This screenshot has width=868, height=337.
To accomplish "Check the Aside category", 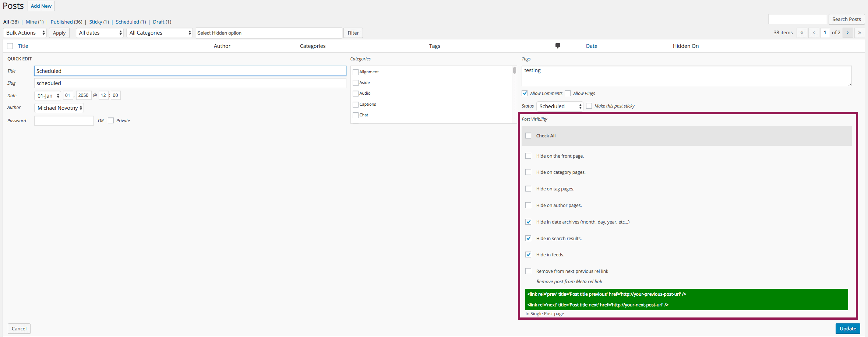I will coord(356,83).
